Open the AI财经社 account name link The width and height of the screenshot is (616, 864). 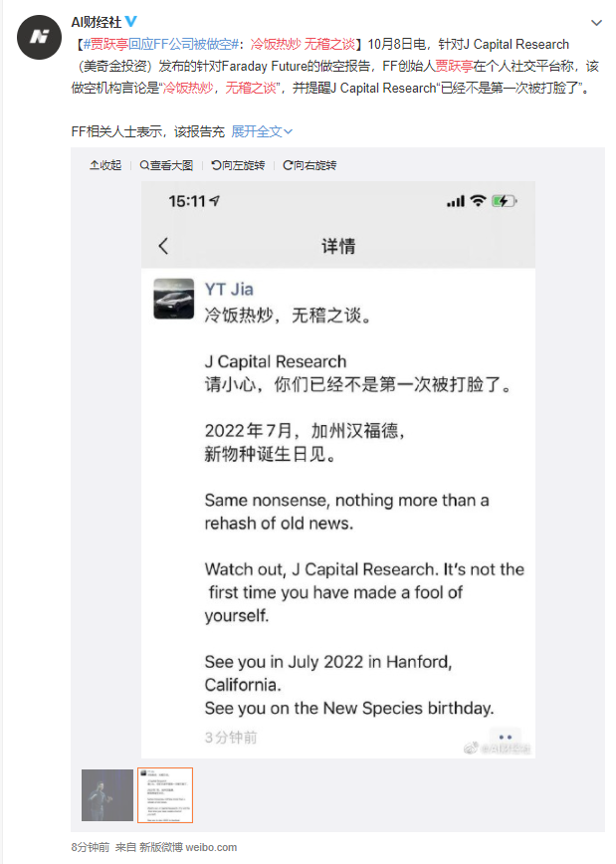pos(96,22)
